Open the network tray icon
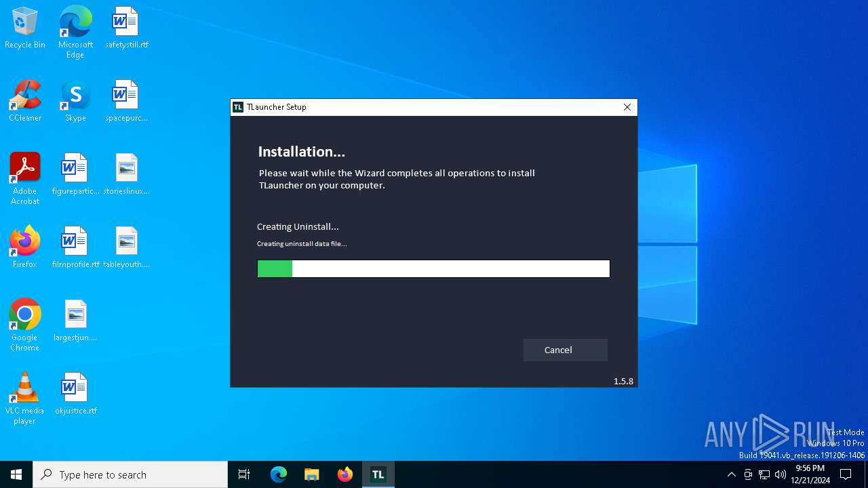The image size is (868, 488). 764,474
